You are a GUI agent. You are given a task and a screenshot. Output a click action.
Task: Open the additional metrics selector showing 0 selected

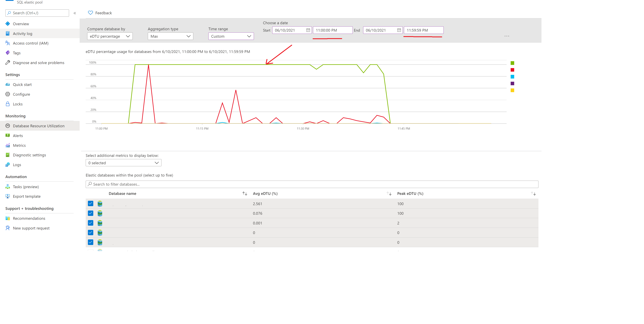pyautogui.click(x=123, y=162)
